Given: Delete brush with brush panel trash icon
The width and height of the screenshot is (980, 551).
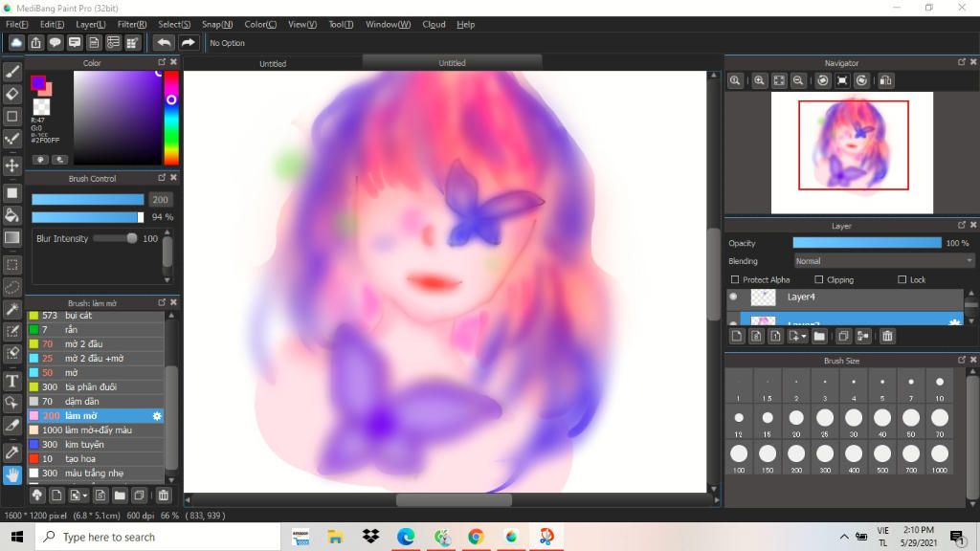Looking at the screenshot, I should (163, 496).
